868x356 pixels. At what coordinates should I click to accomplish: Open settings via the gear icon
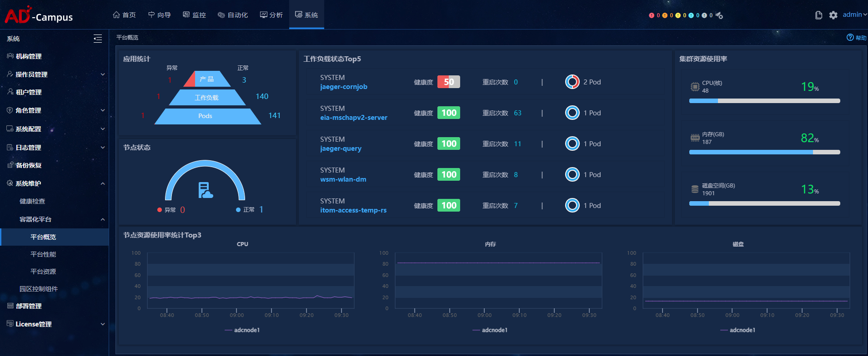(833, 15)
